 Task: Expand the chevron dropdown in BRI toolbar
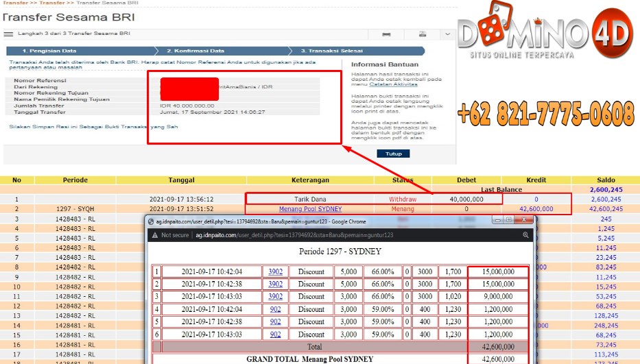(x=447, y=34)
